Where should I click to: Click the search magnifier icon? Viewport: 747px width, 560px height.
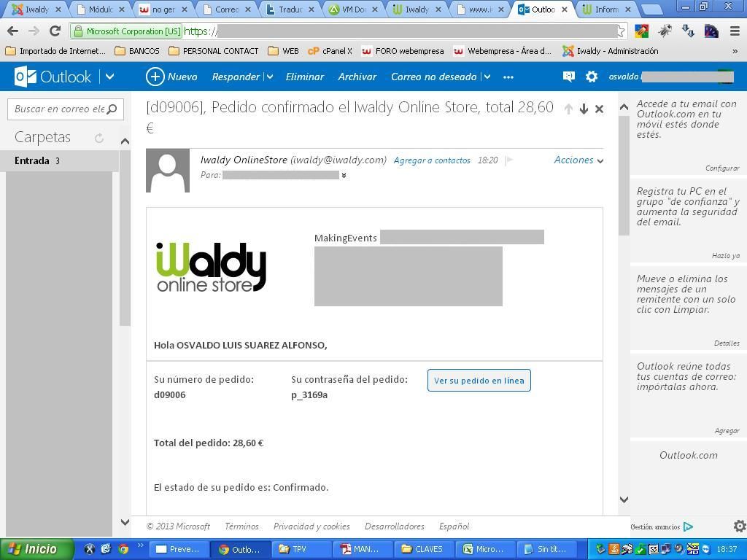[112, 109]
